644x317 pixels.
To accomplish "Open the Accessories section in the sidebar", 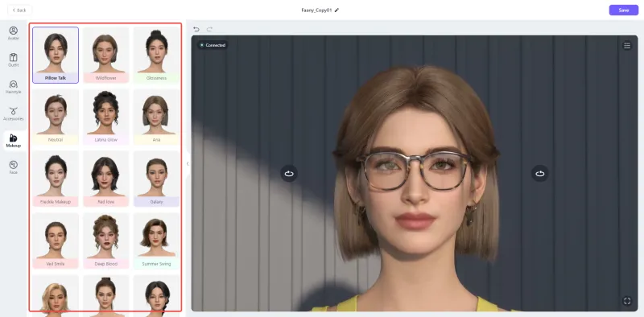I will [14, 113].
